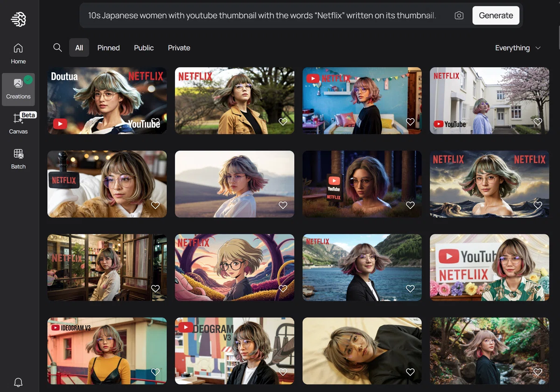Heart the yellow top Ideogram V3 image
The width and height of the screenshot is (560, 392).
pos(155,372)
